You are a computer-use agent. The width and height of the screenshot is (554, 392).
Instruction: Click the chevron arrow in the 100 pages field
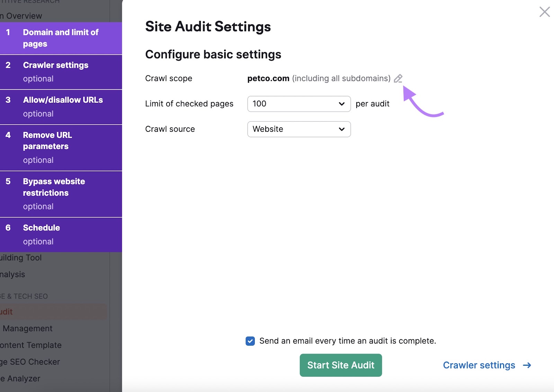(342, 104)
